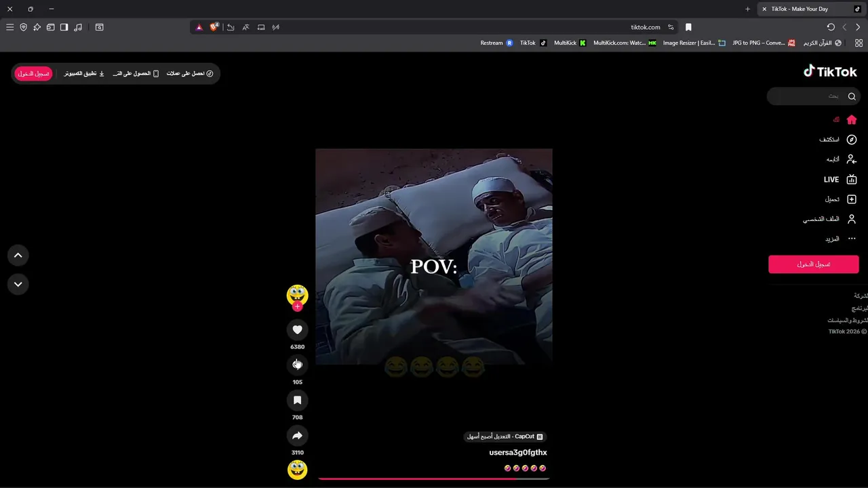Screen dimensions: 868x488
Task: Click the VPN shield icon
Action: click(23, 27)
